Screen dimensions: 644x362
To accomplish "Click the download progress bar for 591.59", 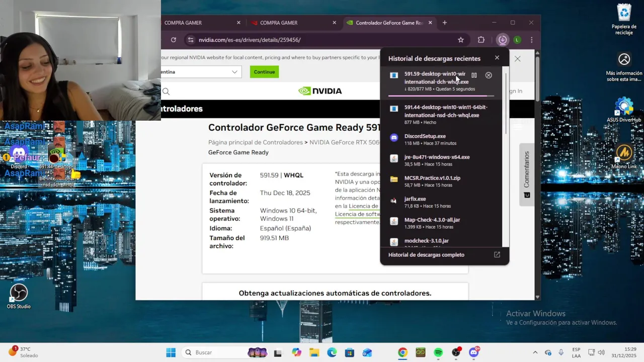I will coord(441,95).
